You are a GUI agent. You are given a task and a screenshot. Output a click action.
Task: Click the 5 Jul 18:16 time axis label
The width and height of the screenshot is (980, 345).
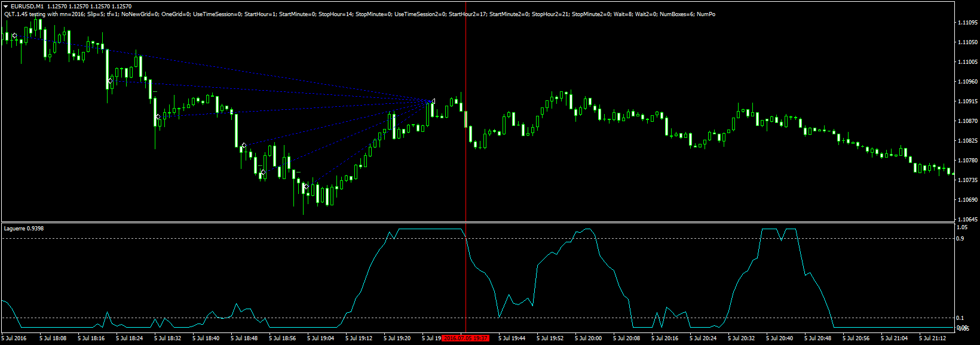(91, 338)
